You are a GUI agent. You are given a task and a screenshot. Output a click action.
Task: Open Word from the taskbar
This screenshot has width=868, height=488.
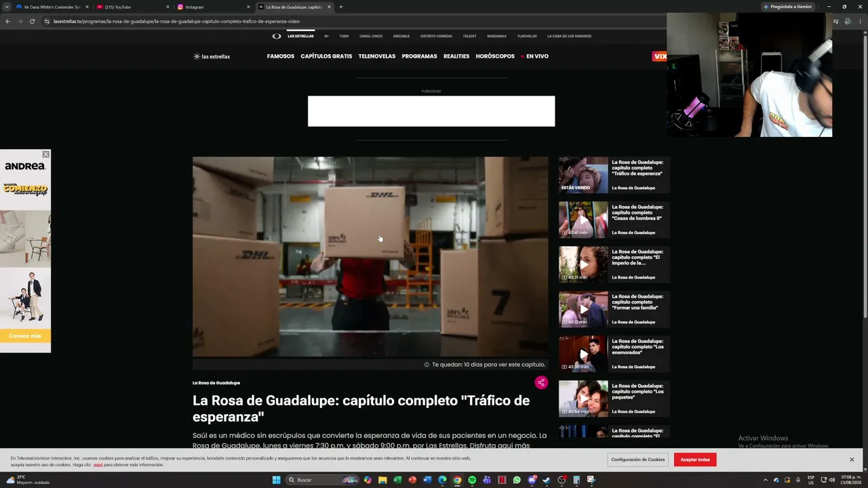pos(427,480)
